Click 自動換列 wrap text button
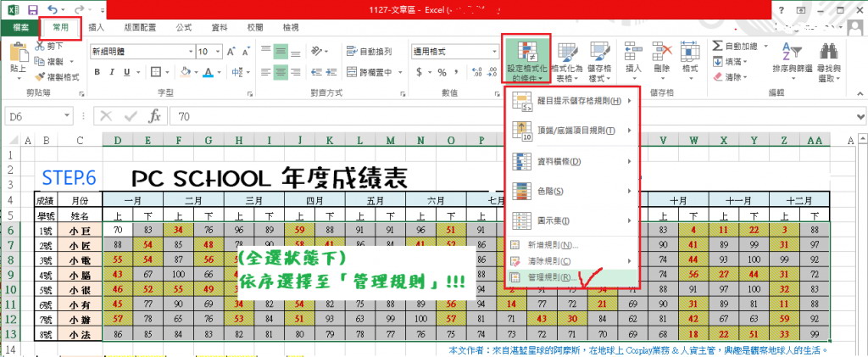This screenshot has width=868, height=357. [370, 52]
